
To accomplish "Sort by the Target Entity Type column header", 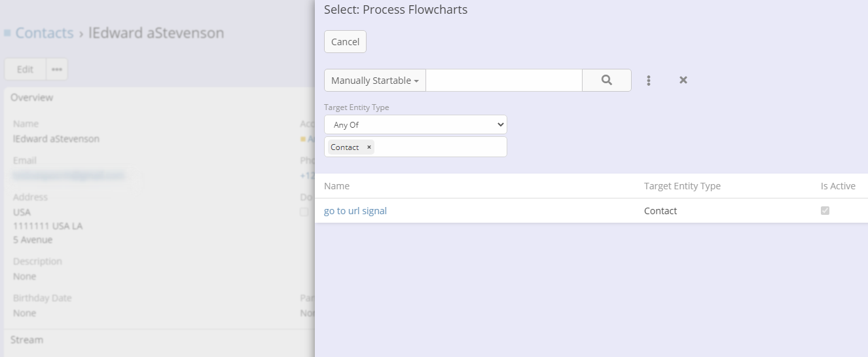I will point(681,186).
